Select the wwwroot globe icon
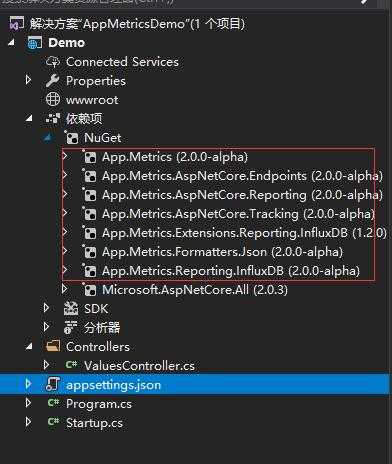The image size is (392, 464). point(53,99)
